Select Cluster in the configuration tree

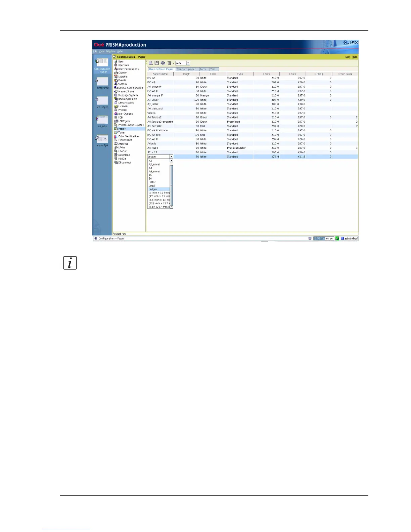tap(122, 73)
